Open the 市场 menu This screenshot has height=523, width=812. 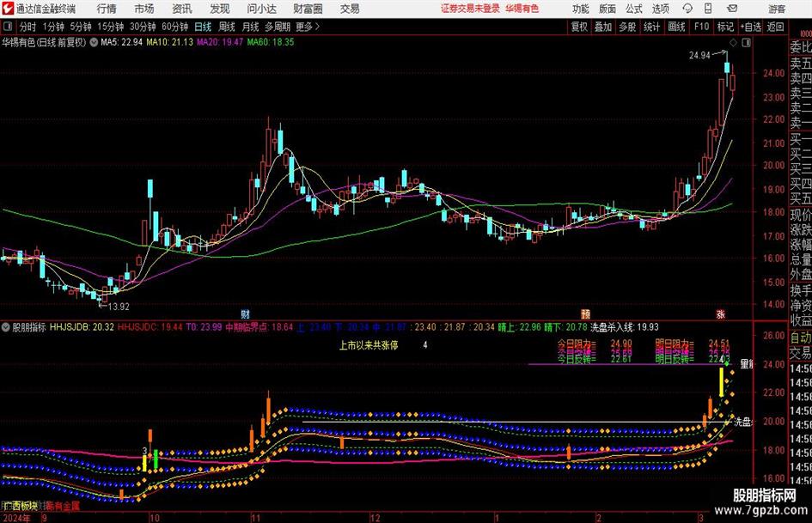pyautogui.click(x=144, y=9)
